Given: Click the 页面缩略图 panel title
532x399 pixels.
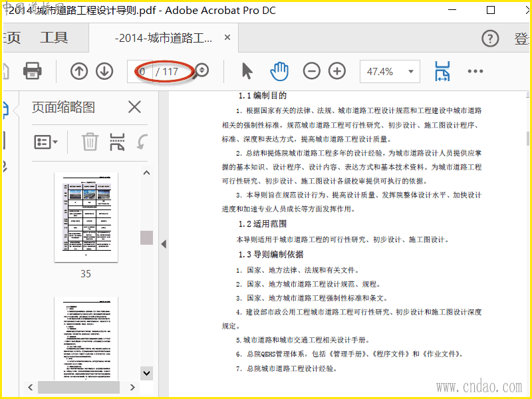Looking at the screenshot, I should coord(63,107).
